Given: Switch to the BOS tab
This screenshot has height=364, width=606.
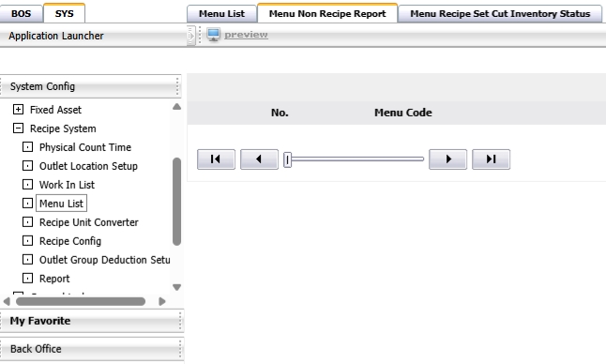Looking at the screenshot, I should [21, 14].
